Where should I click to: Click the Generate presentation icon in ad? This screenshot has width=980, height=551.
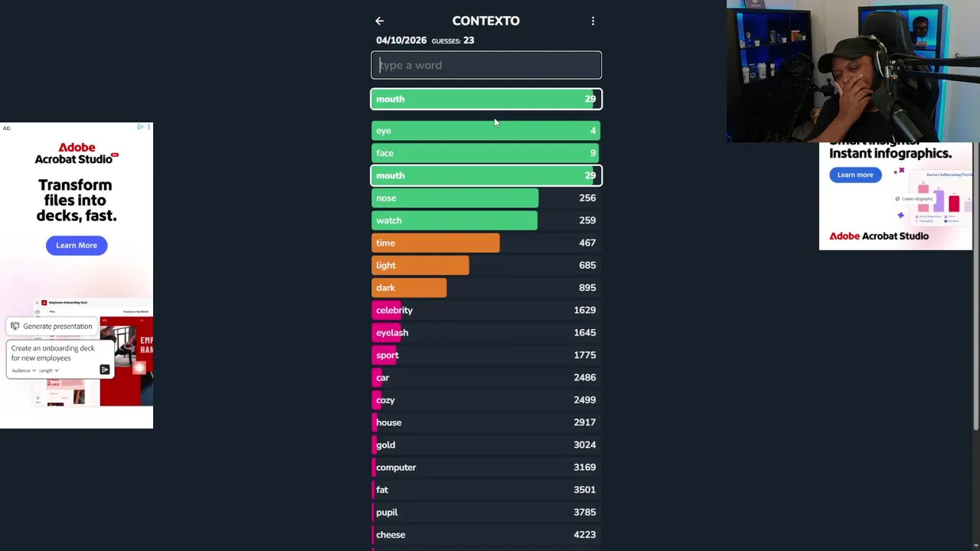click(15, 326)
